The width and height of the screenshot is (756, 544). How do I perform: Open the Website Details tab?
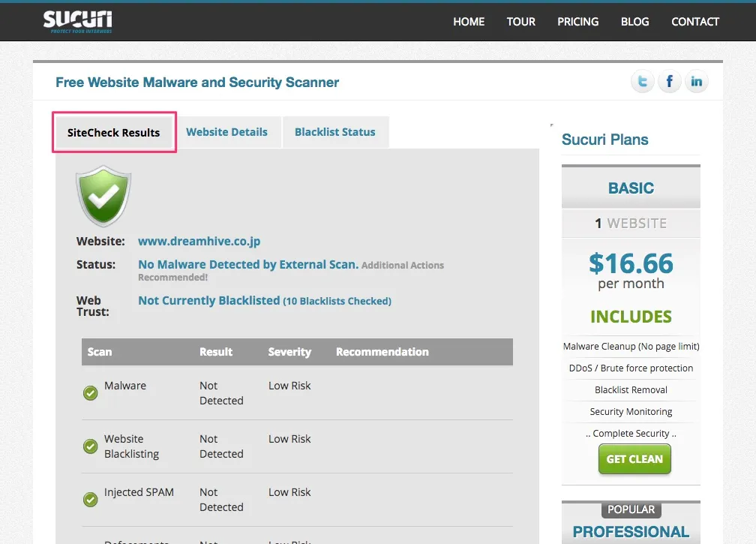tap(226, 132)
